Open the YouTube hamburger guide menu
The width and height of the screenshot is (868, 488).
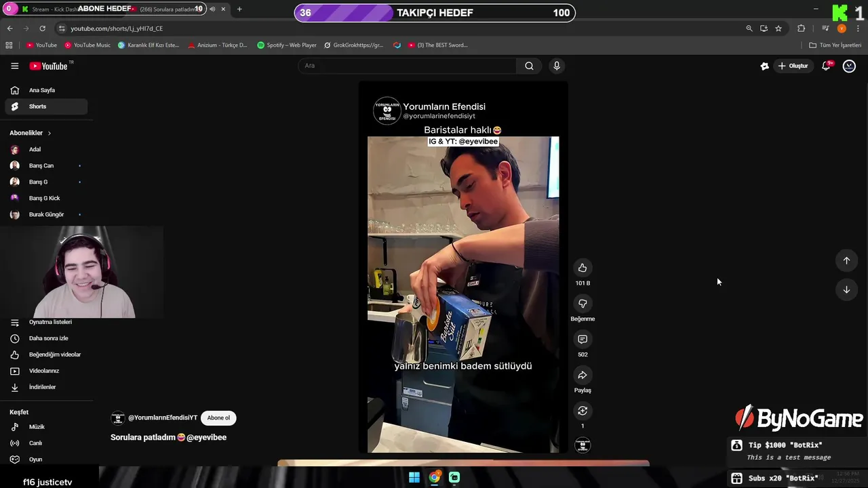pos(14,66)
